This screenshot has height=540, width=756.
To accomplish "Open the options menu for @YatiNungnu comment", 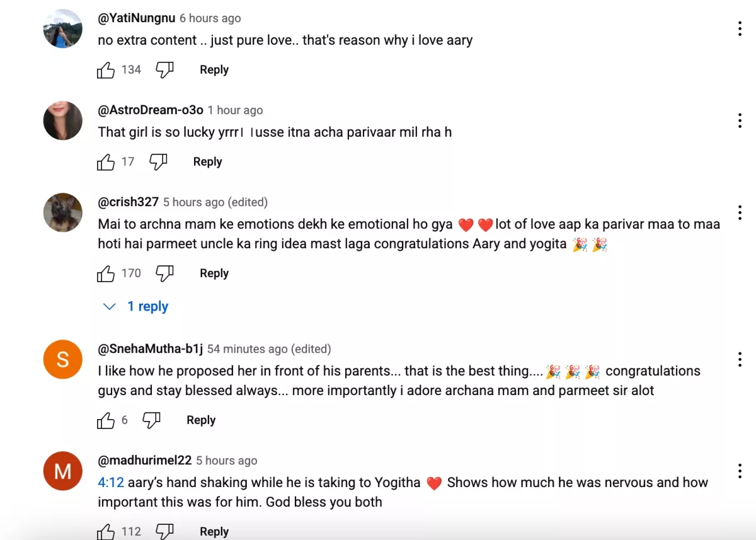I will (740, 28).
